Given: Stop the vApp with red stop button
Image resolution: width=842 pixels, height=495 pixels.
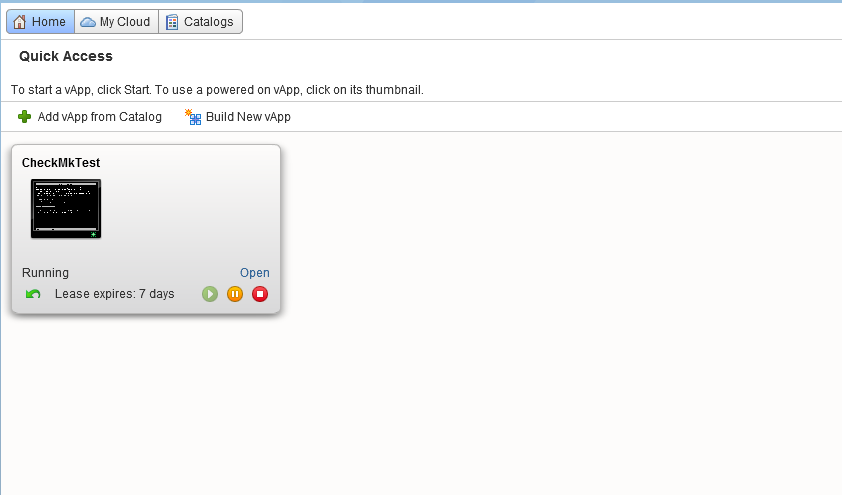Looking at the screenshot, I should (260, 294).
